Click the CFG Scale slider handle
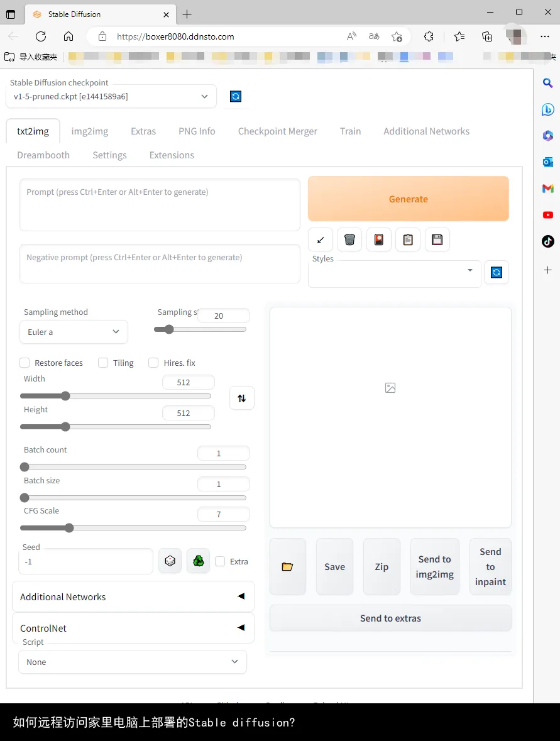560x741 pixels. tap(69, 528)
